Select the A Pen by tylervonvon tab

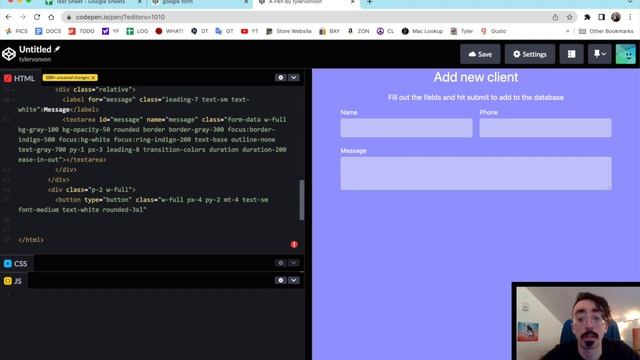306,2
